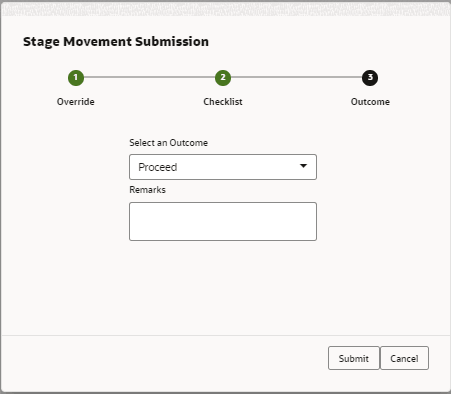Cancel the stage movement dialog

(404, 358)
